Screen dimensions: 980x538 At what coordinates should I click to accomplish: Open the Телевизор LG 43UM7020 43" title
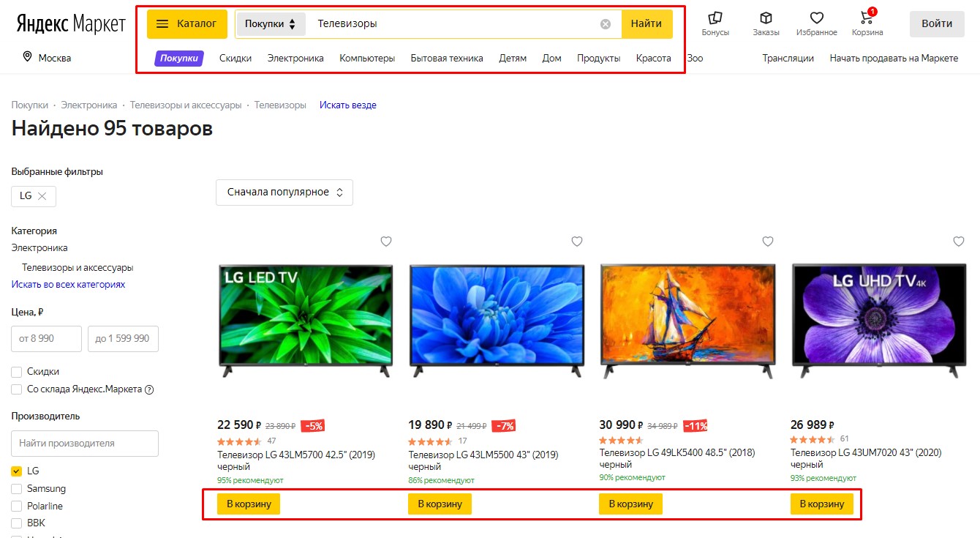pyautogui.click(x=866, y=460)
